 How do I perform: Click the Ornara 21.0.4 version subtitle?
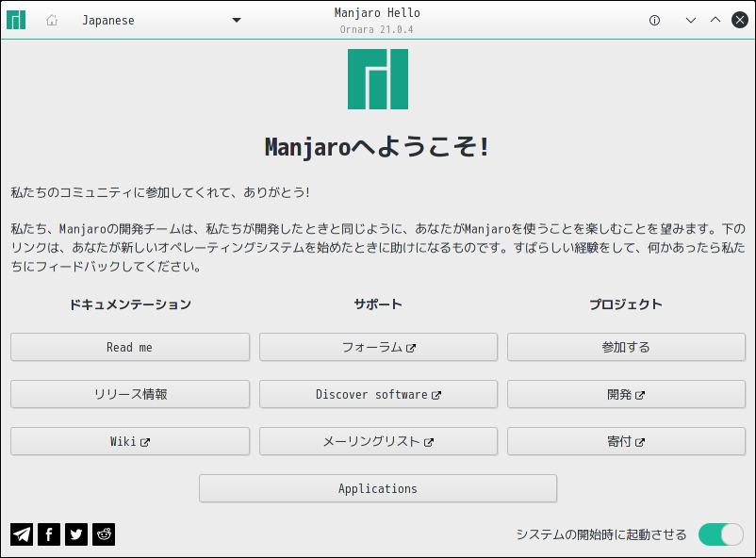pos(376,29)
